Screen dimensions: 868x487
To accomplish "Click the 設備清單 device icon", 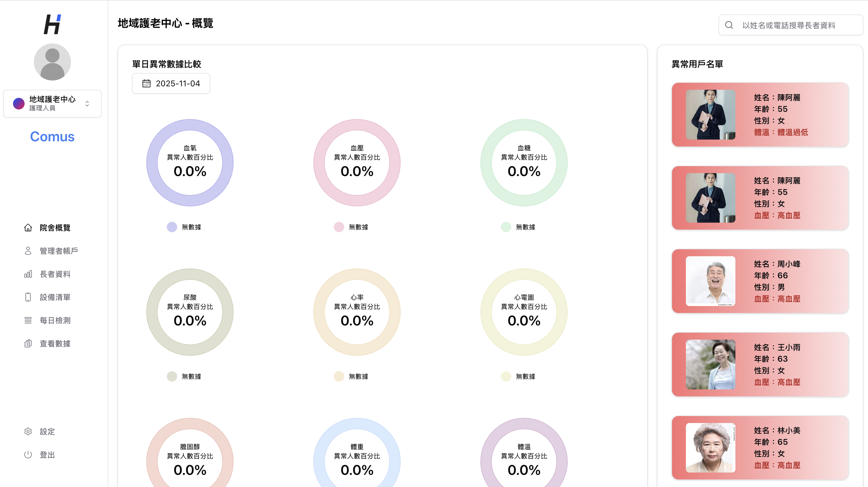I will 28,297.
